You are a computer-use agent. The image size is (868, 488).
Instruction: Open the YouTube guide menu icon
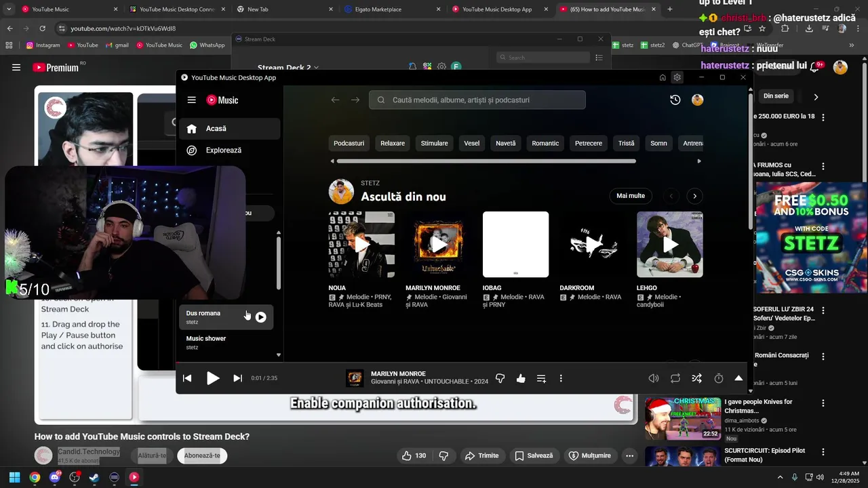pyautogui.click(x=16, y=67)
